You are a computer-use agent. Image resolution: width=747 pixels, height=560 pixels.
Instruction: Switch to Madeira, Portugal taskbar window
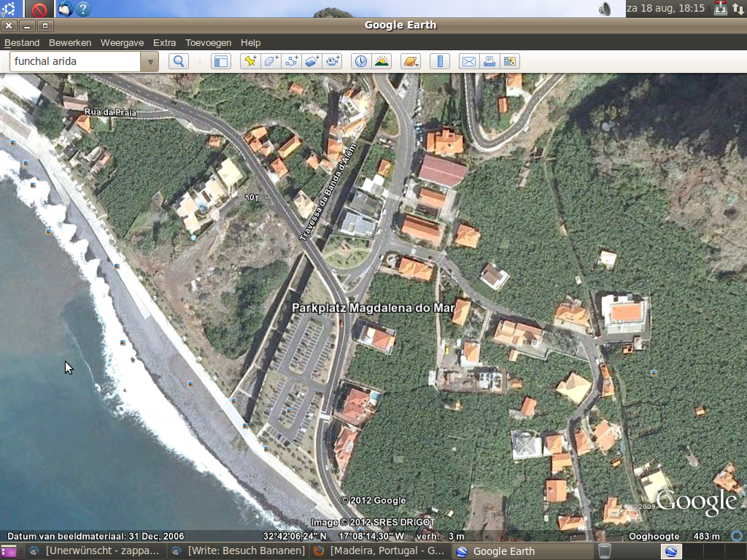tap(381, 551)
